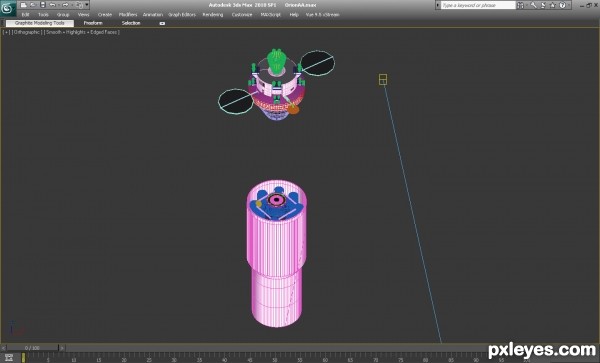
Task: Open the 3ds Max application button
Action: 8,8
